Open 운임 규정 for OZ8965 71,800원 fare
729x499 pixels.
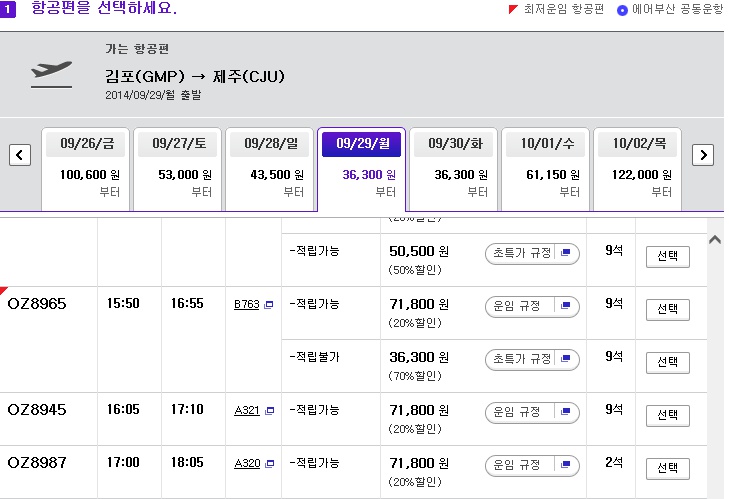tap(532, 306)
